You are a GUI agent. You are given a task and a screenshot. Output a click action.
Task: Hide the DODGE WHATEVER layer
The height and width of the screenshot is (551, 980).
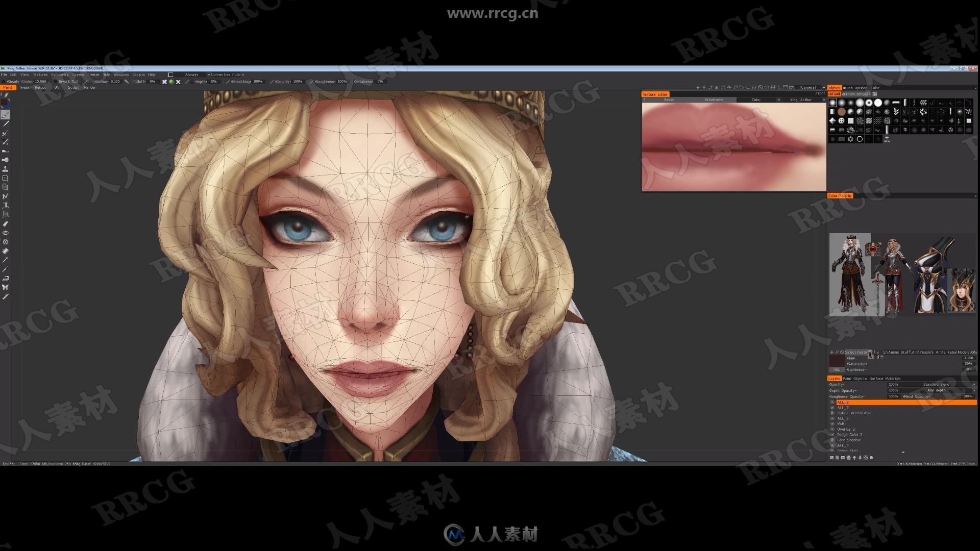tap(832, 413)
